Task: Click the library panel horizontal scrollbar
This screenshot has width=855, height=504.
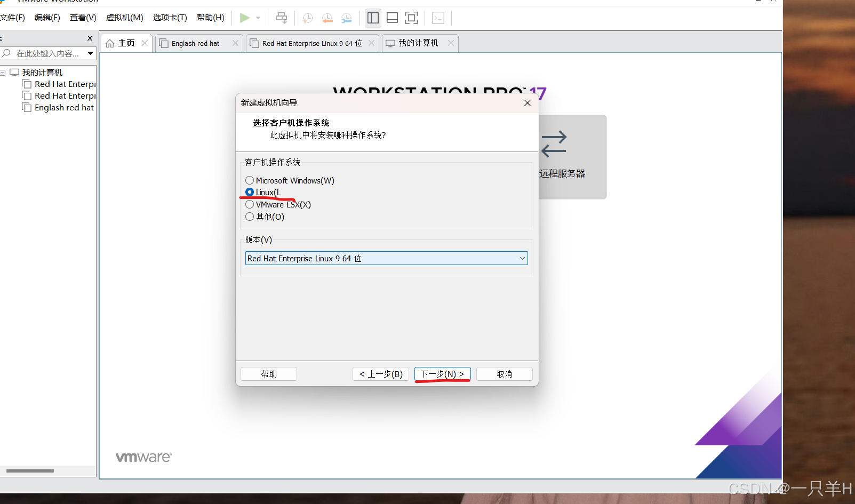Action: pyautogui.click(x=30, y=471)
